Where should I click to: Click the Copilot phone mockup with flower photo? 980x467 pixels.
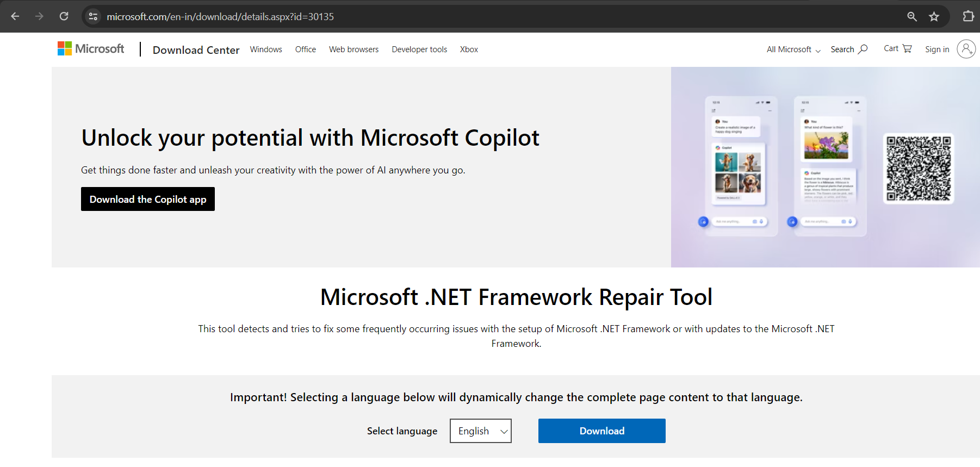point(830,166)
